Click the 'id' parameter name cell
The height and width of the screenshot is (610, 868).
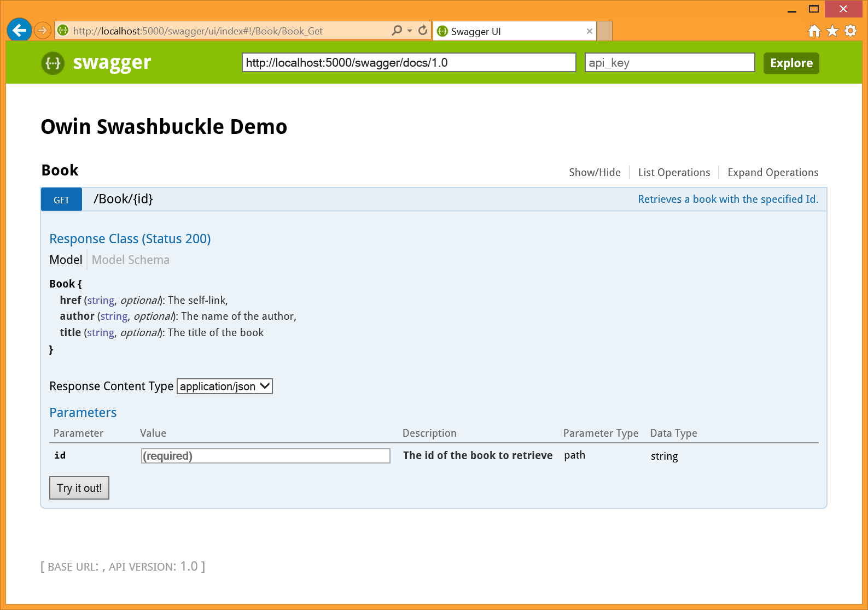coord(60,455)
